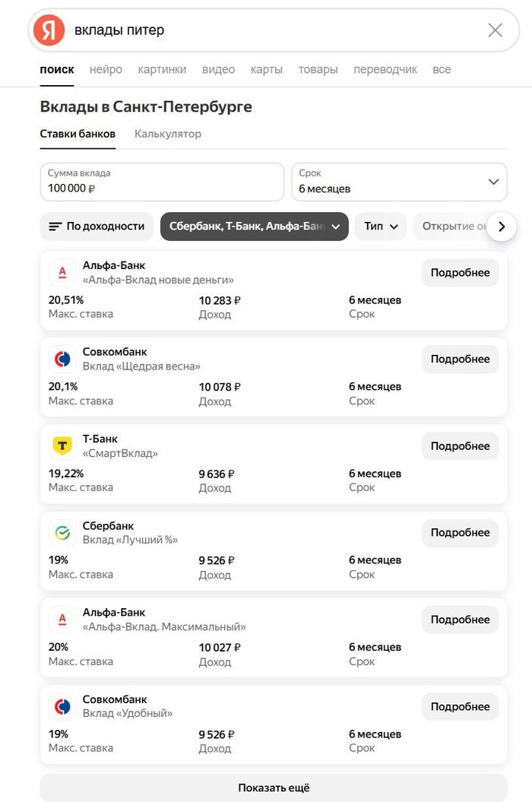This screenshot has width=532, height=802.
Task: Click the Sovcombank logo for «Щедрая весна»
Action: click(x=62, y=359)
